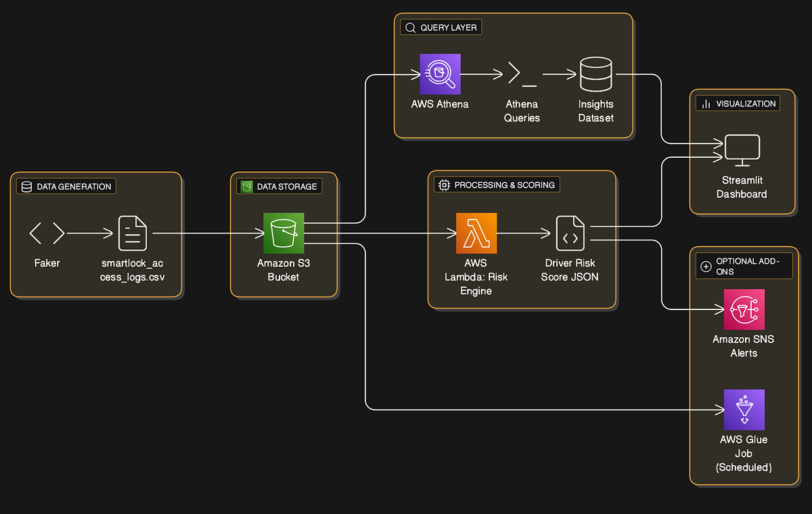The image size is (812, 514).
Task: Click the Streamlit Dashboard monitor icon
Action: (742, 150)
